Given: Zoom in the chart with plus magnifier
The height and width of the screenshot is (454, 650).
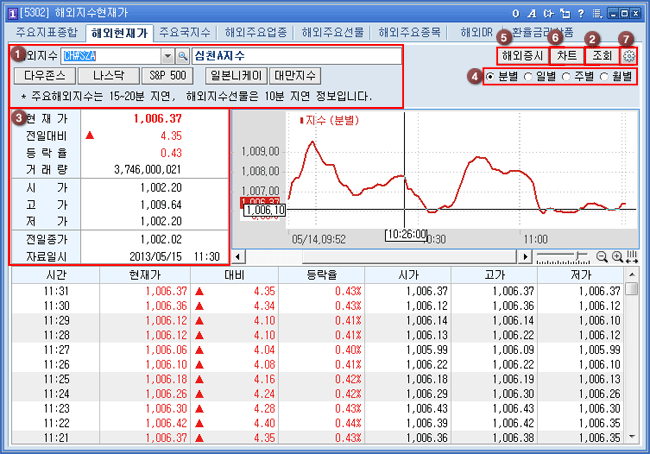Looking at the screenshot, I should pyautogui.click(x=617, y=257).
